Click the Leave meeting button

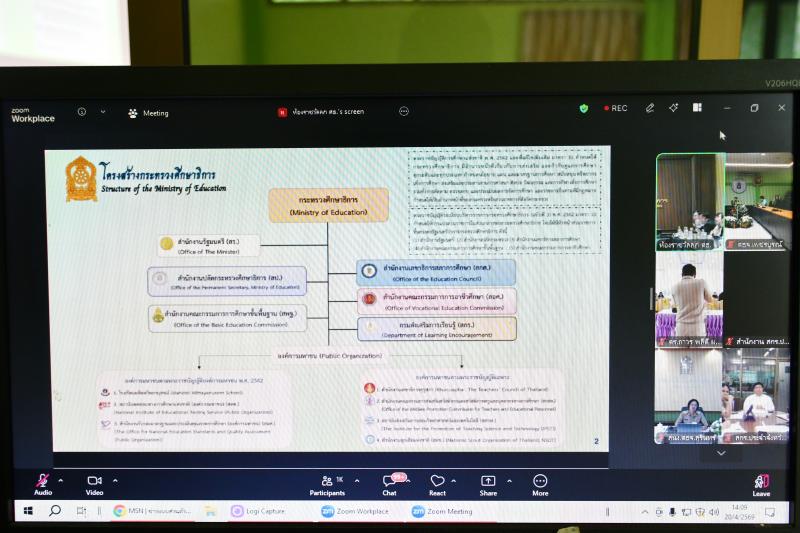click(761, 482)
